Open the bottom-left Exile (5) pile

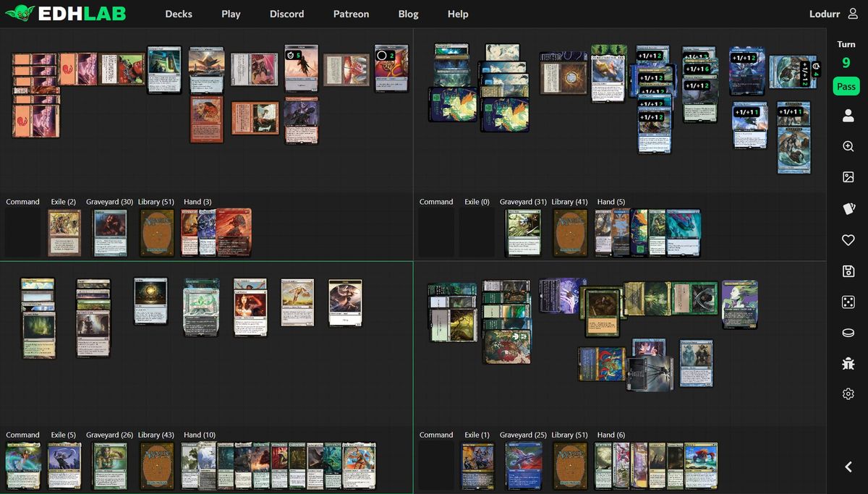pyautogui.click(x=66, y=466)
